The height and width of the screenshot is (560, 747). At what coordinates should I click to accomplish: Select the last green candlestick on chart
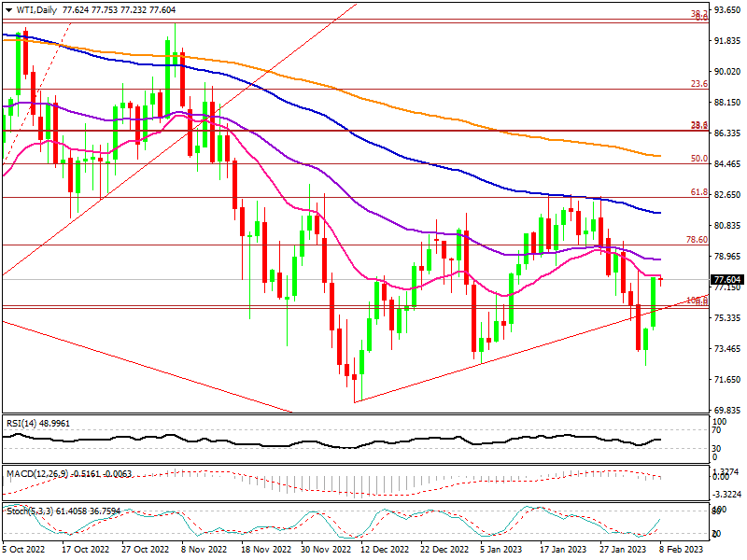click(654, 301)
